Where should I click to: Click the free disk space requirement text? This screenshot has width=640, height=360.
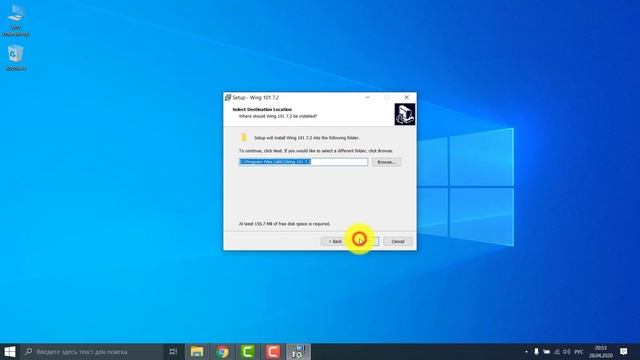284,224
